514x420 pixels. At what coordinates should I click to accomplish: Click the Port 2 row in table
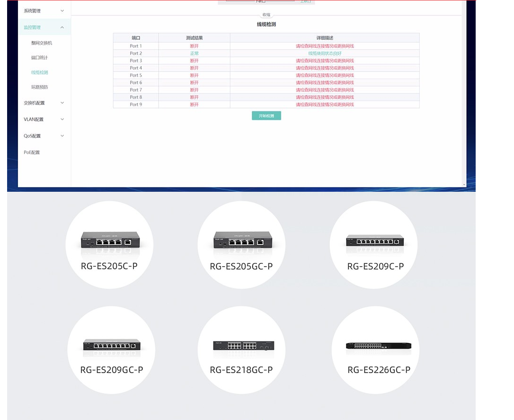tap(266, 54)
